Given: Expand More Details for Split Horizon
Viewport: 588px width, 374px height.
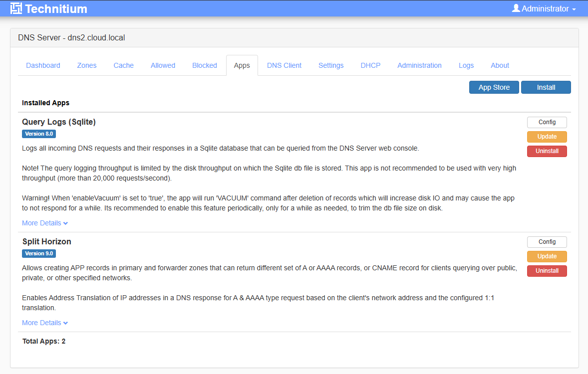Looking at the screenshot, I should 44,323.
